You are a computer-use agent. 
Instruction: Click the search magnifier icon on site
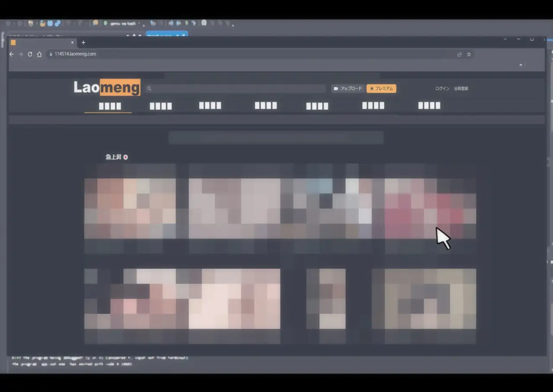[x=149, y=89]
